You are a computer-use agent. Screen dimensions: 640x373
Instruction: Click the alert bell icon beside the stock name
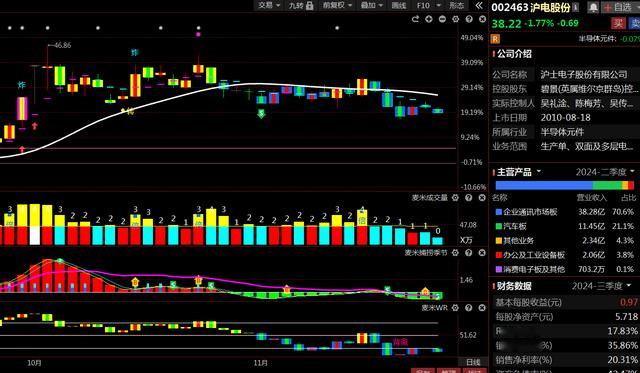pyautogui.click(x=593, y=7)
